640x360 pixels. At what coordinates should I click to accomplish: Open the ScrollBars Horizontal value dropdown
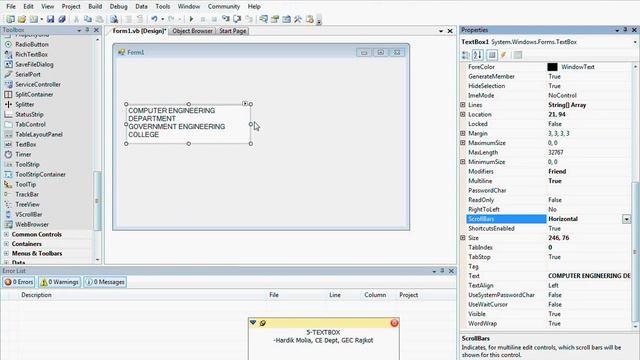pos(626,219)
